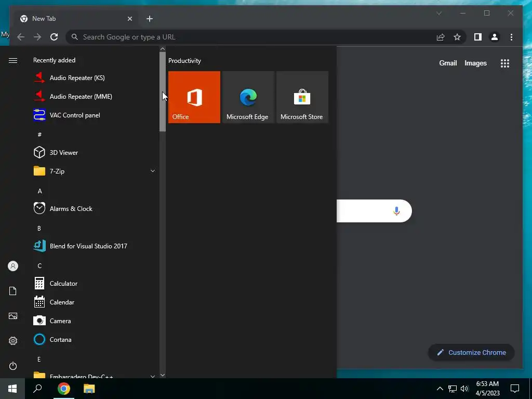The height and width of the screenshot is (399, 532).
Task: Click the volume speaker icon in tray
Action: coord(464,389)
